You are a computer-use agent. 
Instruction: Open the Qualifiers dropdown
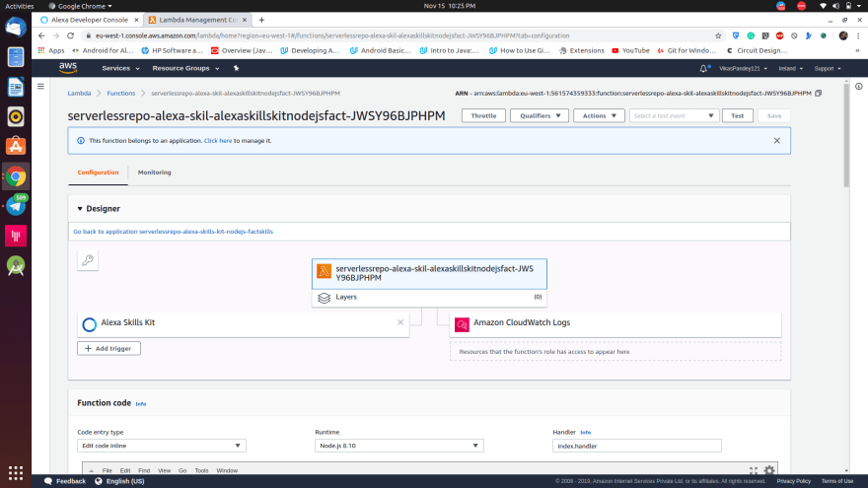(540, 115)
